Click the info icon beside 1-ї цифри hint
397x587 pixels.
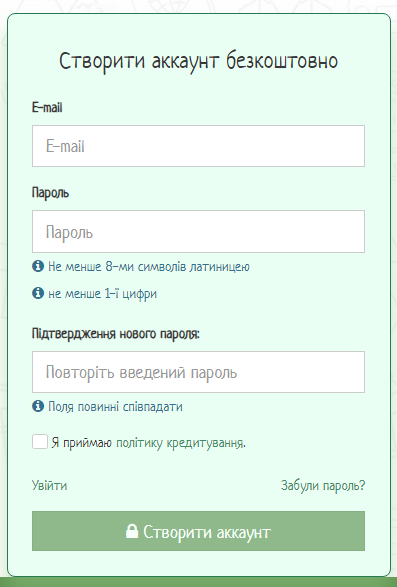38,293
